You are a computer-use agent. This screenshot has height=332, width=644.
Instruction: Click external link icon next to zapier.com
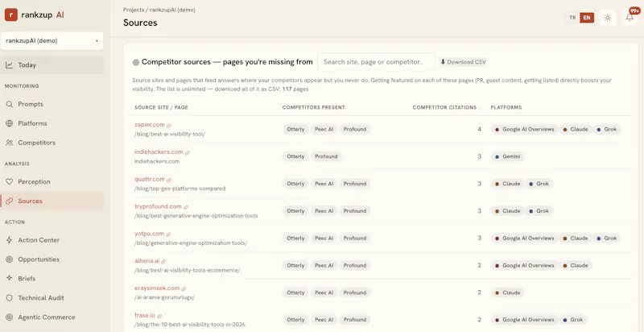coord(169,126)
